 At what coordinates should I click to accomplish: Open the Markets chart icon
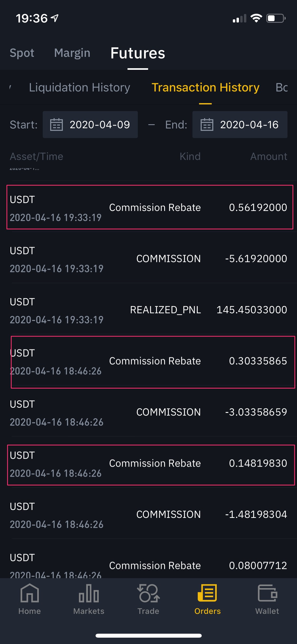[x=89, y=594]
